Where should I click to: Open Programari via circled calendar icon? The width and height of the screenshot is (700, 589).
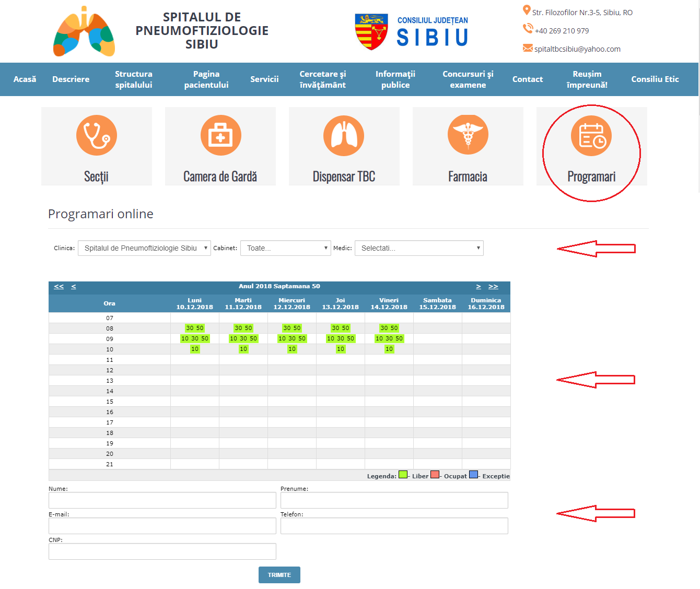click(591, 135)
